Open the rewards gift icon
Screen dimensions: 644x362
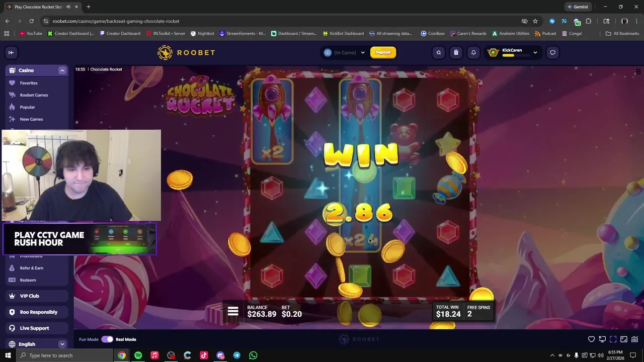coord(456,52)
